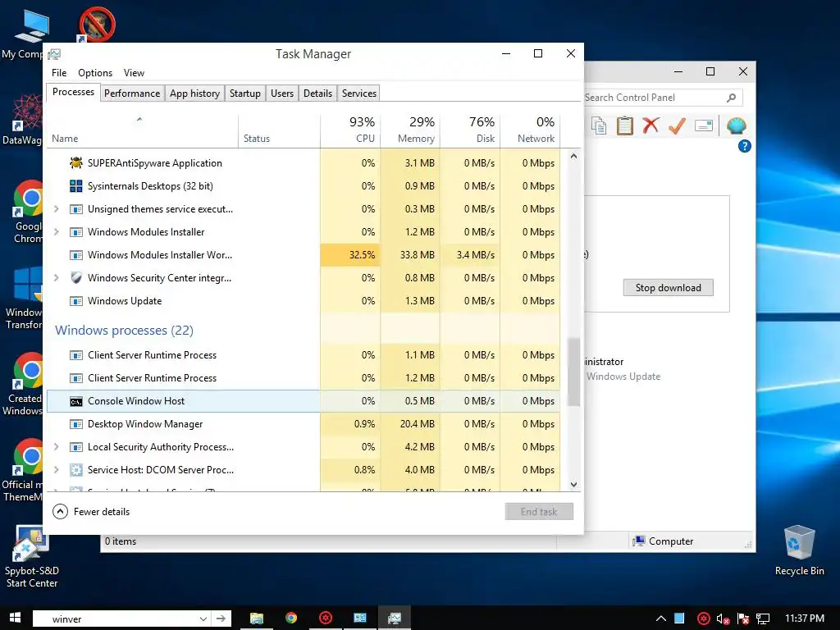Click the go arrow beside winver box

[x=221, y=619]
